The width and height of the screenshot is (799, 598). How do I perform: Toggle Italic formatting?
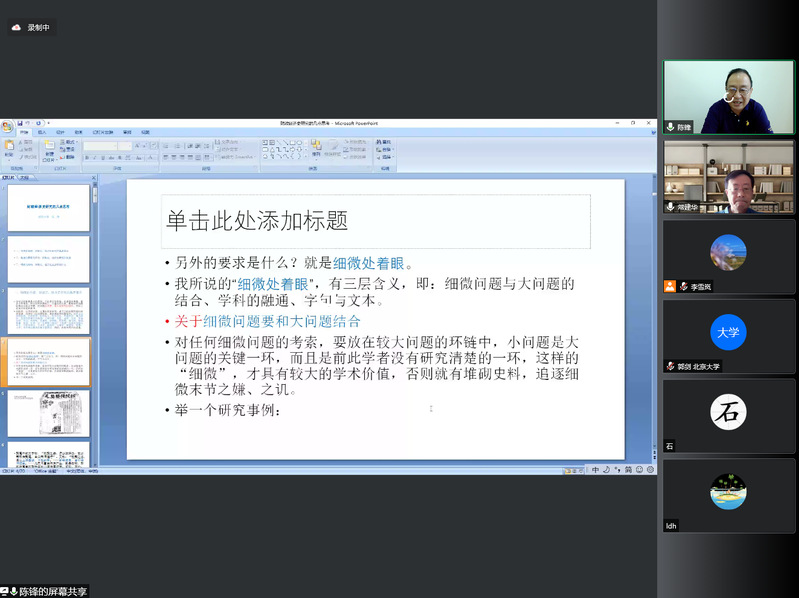95,157
